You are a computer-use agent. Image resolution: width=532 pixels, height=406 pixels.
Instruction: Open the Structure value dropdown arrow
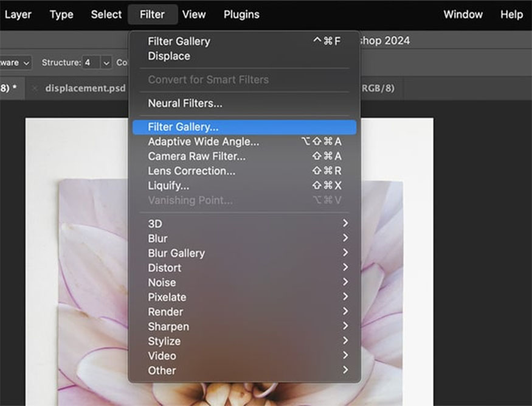click(x=106, y=63)
